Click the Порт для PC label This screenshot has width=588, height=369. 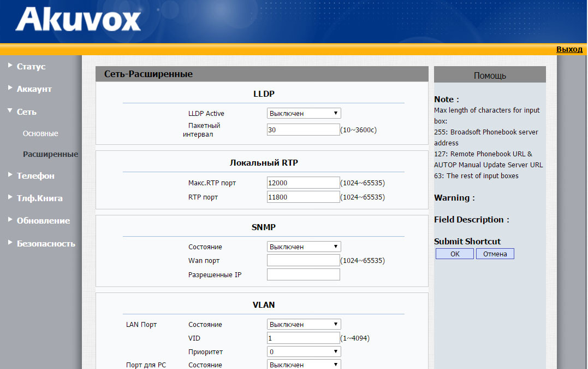tap(146, 365)
